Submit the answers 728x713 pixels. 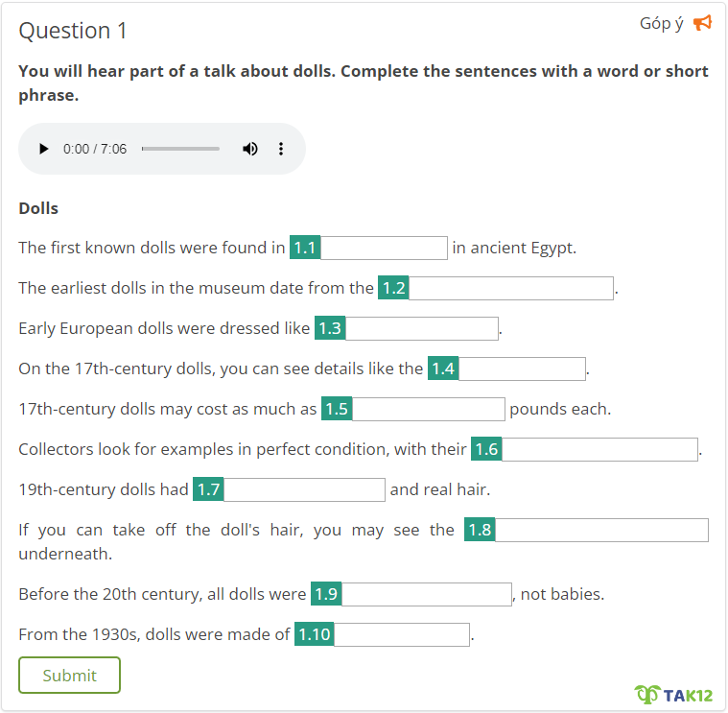69,675
